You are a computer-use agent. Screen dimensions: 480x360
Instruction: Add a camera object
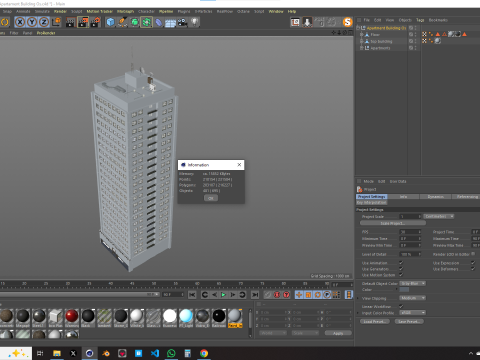click(182, 22)
